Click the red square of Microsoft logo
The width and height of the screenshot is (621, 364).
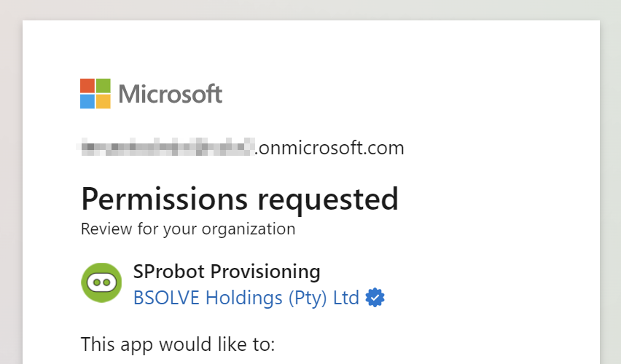click(x=87, y=86)
